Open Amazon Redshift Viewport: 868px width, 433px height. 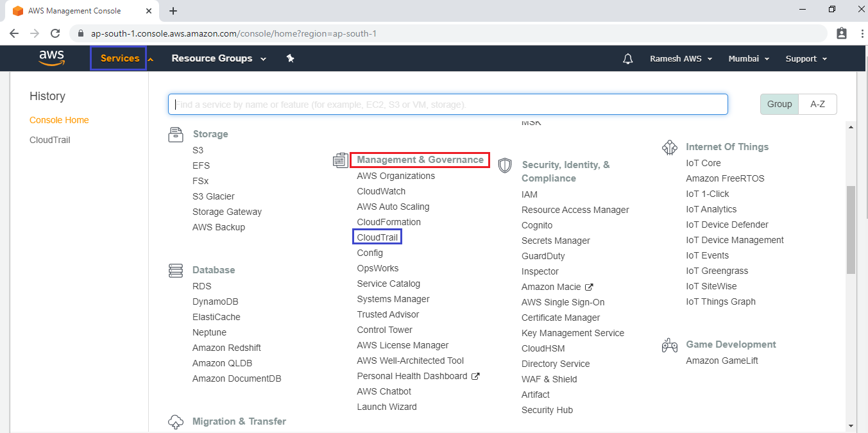click(x=226, y=348)
